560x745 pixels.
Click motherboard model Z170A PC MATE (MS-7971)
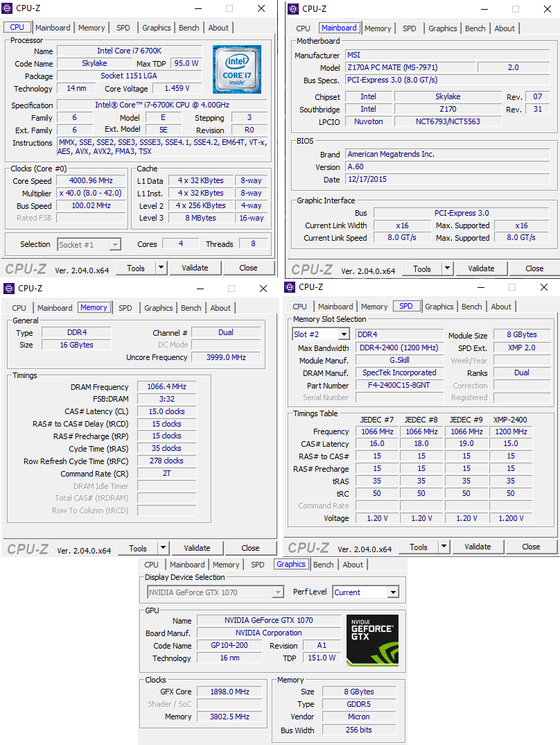tap(410, 67)
